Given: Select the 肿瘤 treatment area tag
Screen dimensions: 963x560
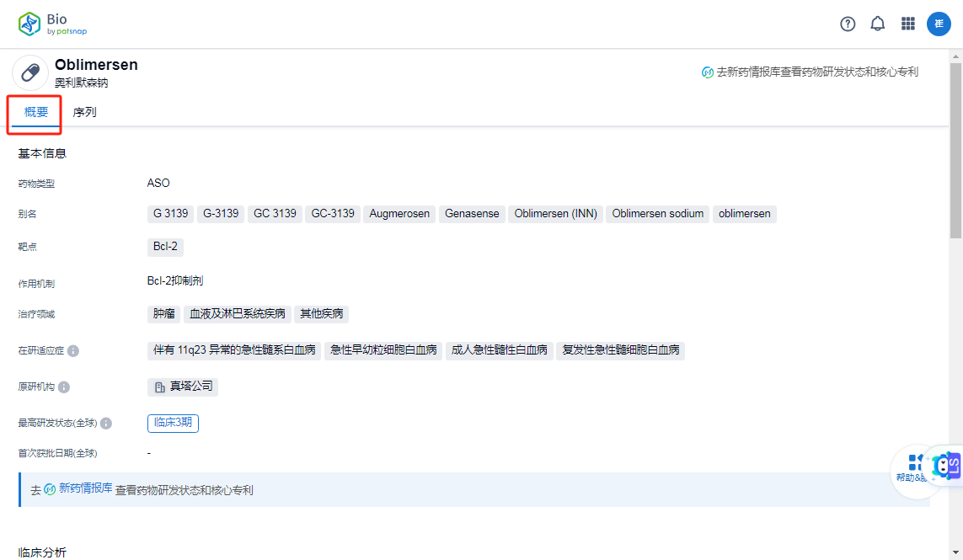Looking at the screenshot, I should pyautogui.click(x=163, y=313).
